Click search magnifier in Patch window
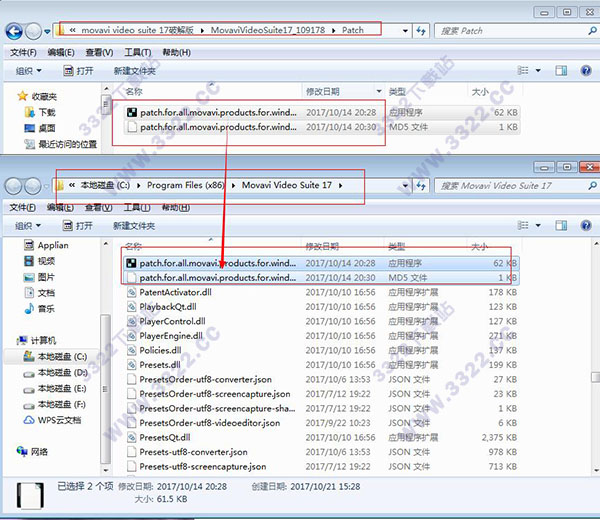The image size is (600, 520). point(592,31)
